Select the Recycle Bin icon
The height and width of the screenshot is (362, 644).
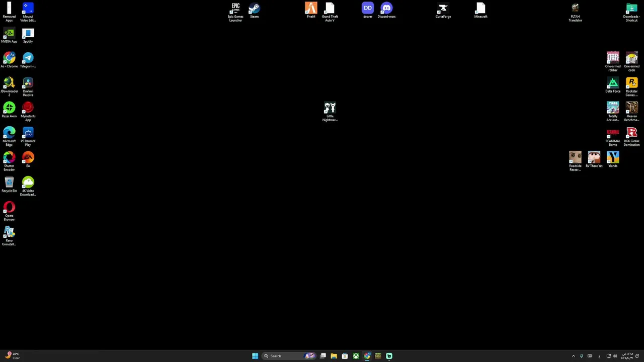pos(9,185)
